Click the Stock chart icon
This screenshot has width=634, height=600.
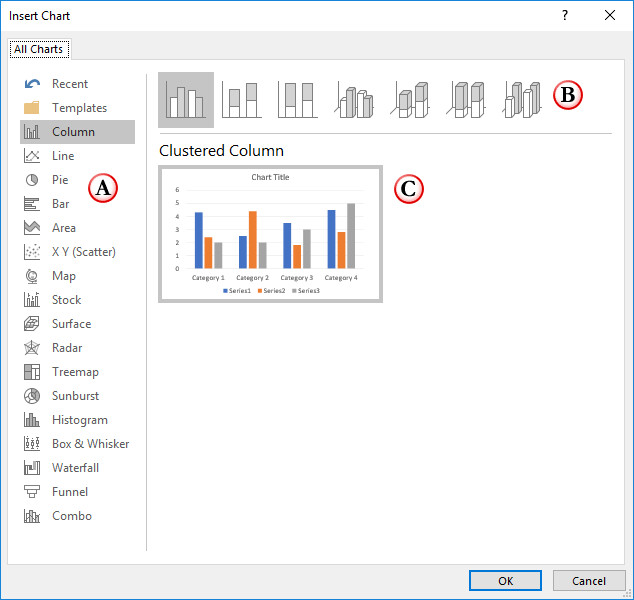[32, 300]
